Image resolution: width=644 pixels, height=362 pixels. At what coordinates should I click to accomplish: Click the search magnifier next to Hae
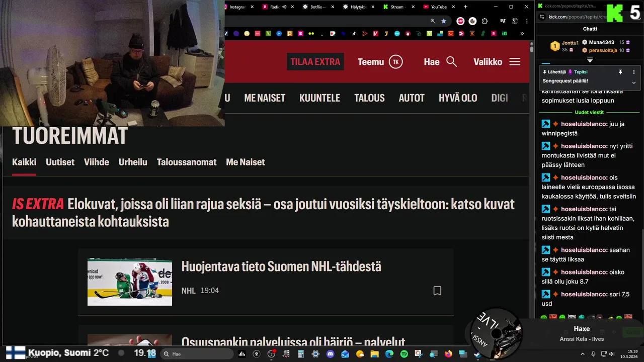click(451, 62)
